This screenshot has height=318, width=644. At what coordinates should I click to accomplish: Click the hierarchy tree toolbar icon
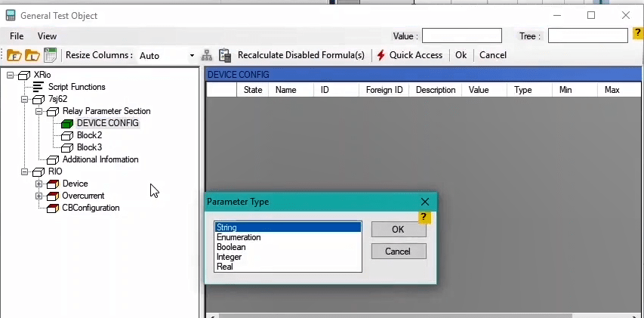point(207,55)
